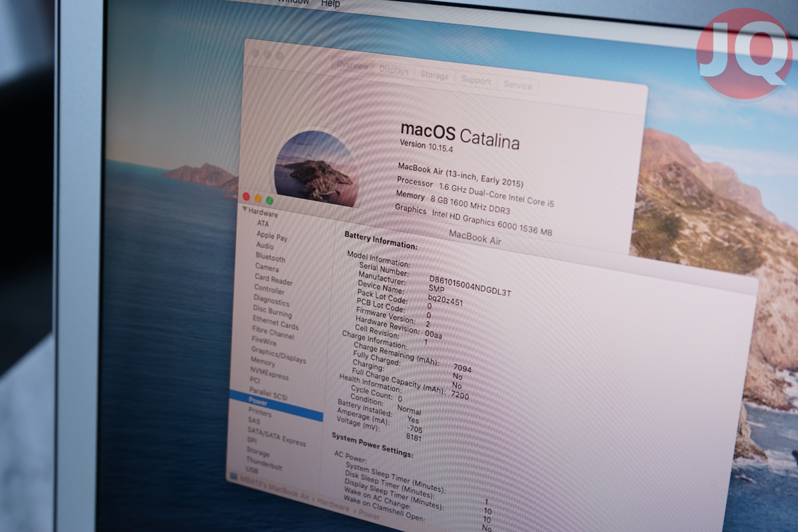The height and width of the screenshot is (532, 798).
Task: Go to the Storage tab in About This Mac
Action: click(434, 76)
